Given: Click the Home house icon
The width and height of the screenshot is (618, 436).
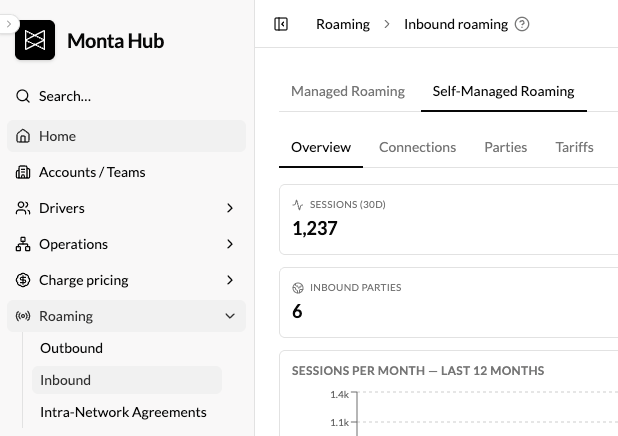Looking at the screenshot, I should 23,136.
